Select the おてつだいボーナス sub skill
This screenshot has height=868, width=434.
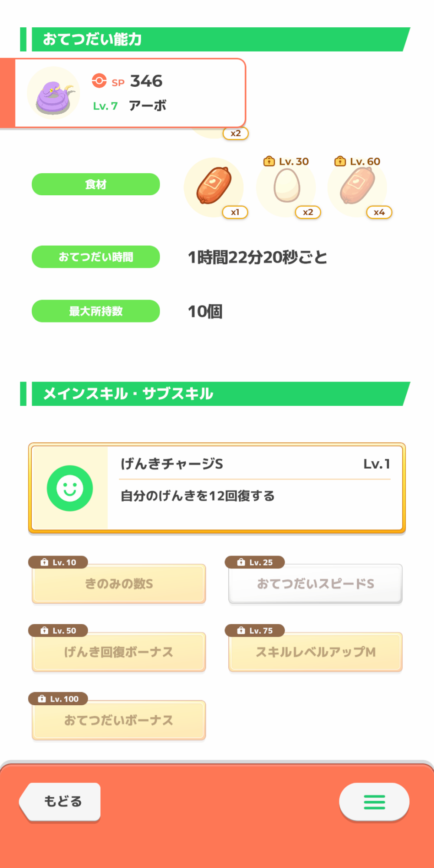click(119, 720)
